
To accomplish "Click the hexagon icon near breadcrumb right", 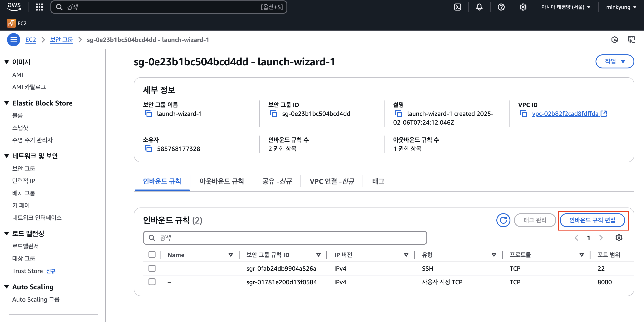I will pyautogui.click(x=615, y=40).
